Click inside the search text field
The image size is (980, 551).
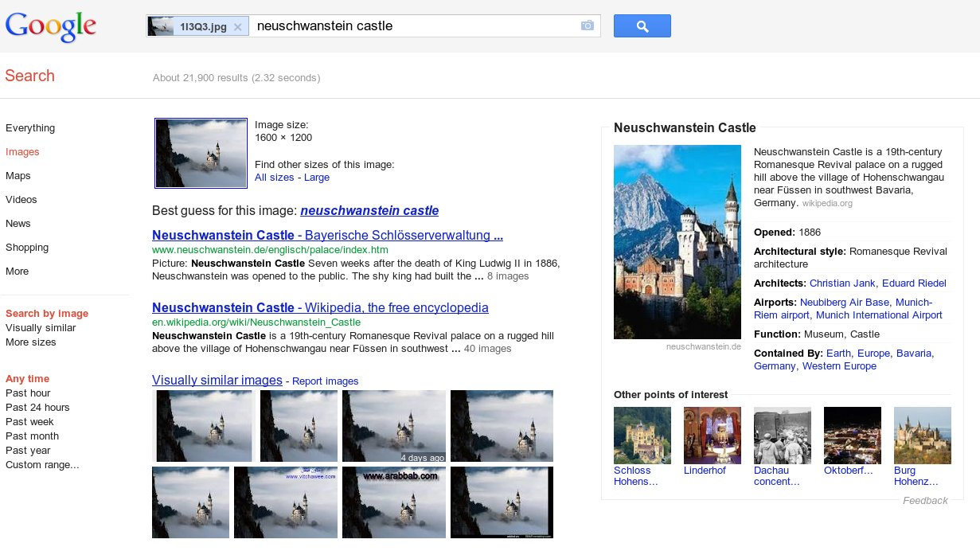(x=414, y=26)
